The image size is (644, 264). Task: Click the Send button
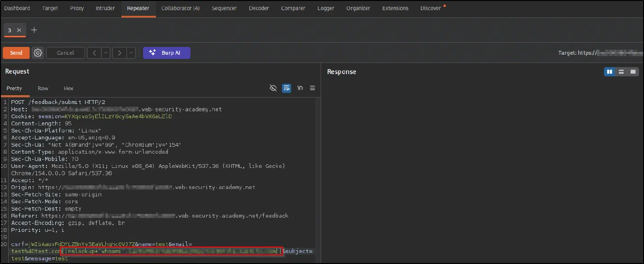(16, 53)
